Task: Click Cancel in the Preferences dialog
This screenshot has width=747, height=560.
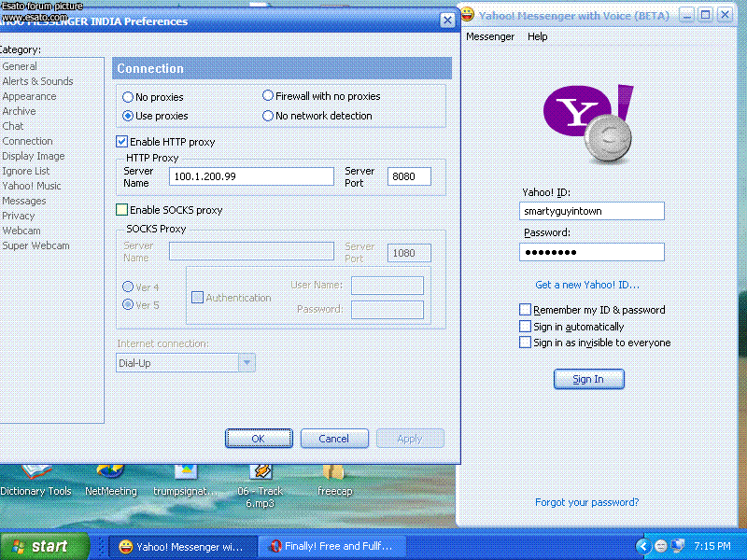Action: click(x=334, y=438)
